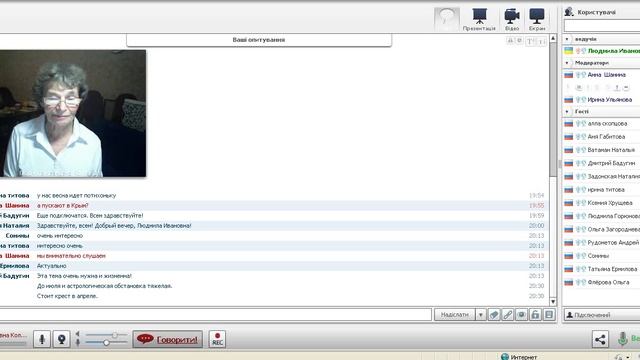The height and width of the screenshot is (360, 640).
Task: Click the chat scrollbar up arrow
Action: click(553, 38)
